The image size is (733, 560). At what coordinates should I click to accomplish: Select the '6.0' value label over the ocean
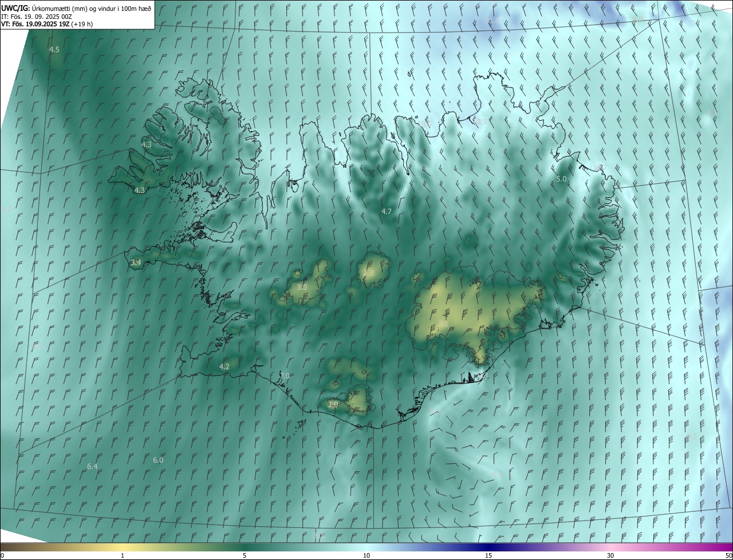point(158,460)
